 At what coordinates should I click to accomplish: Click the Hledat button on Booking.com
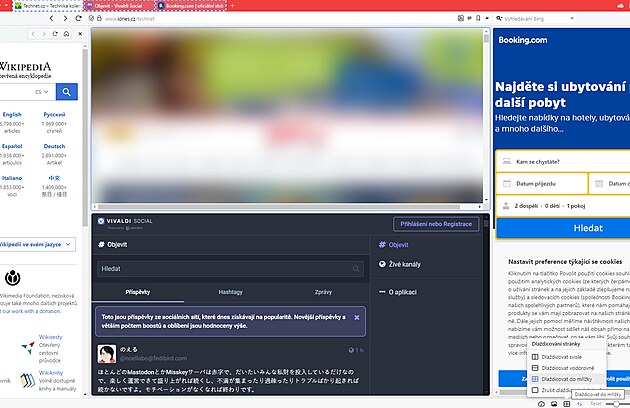[561, 228]
